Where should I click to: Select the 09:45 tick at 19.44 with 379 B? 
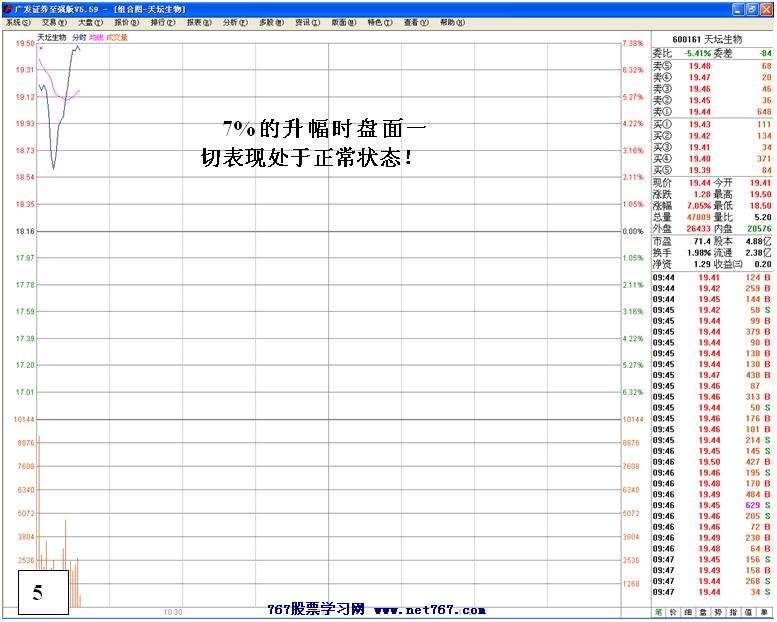pyautogui.click(x=712, y=332)
